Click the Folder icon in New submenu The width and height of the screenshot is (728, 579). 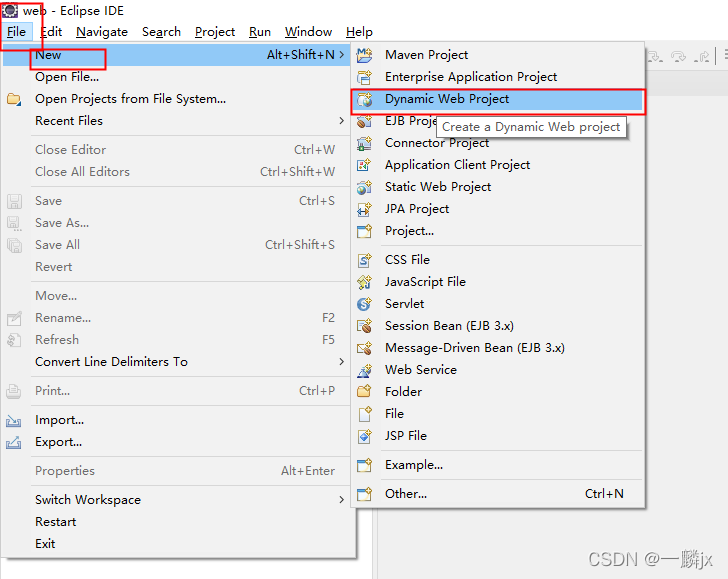(x=364, y=392)
